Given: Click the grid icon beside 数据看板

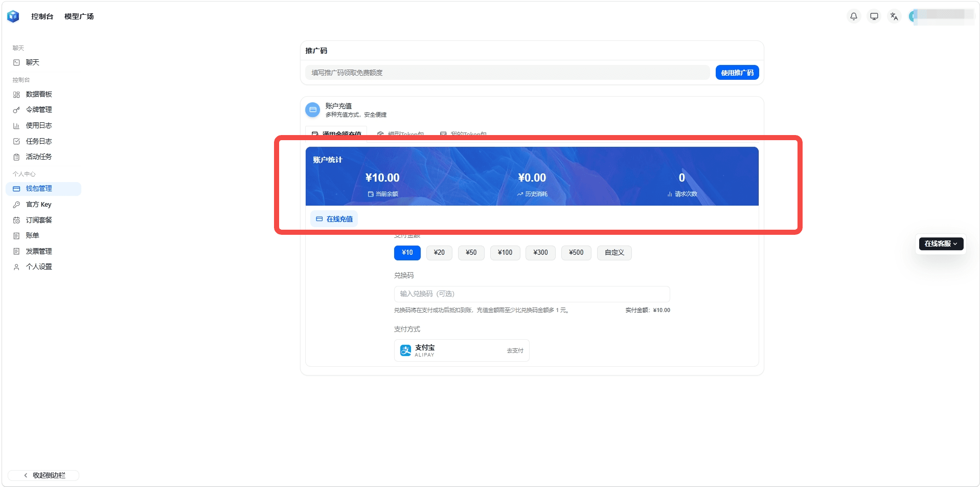Looking at the screenshot, I should coord(16,95).
